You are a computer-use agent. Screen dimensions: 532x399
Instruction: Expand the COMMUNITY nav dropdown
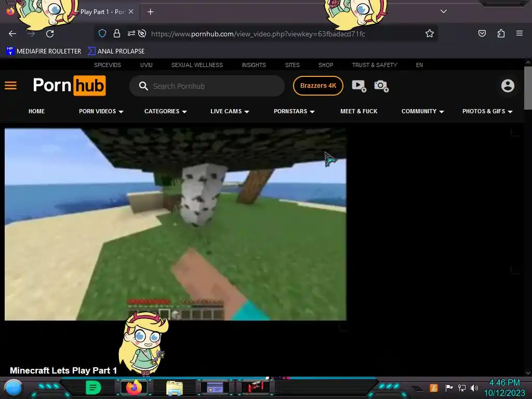(x=423, y=111)
